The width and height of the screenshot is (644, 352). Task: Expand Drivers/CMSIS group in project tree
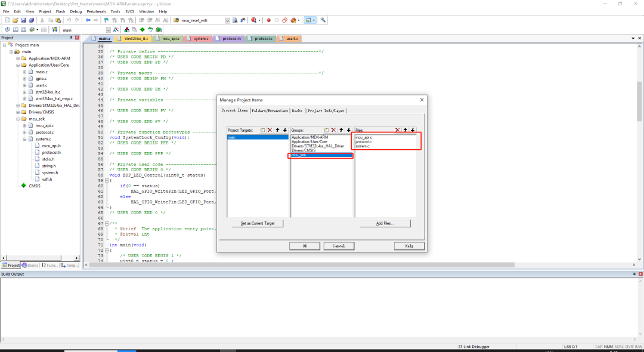(x=18, y=112)
